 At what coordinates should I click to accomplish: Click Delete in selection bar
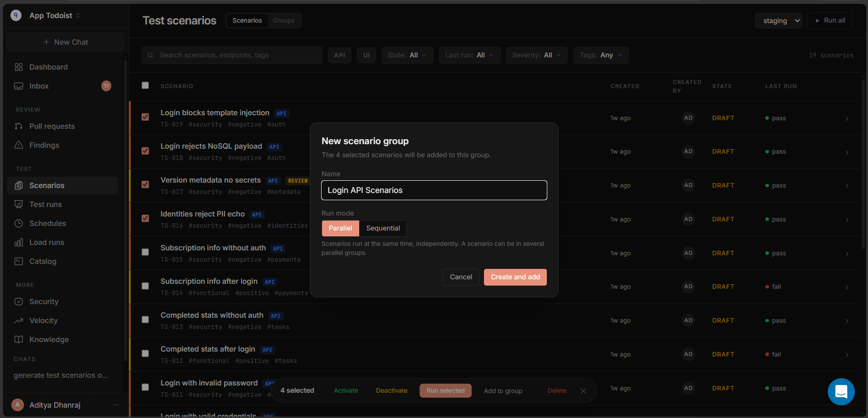(557, 390)
